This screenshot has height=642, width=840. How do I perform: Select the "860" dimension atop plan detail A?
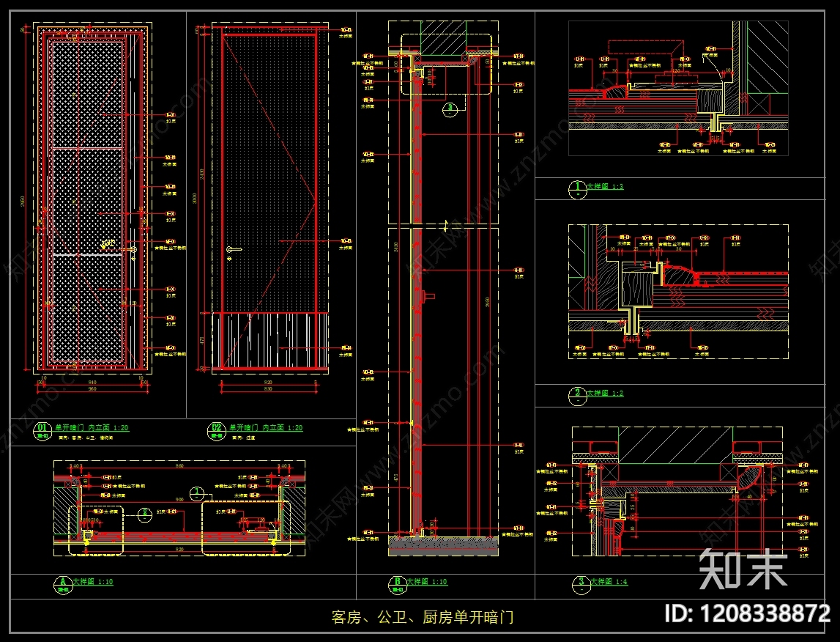click(179, 466)
